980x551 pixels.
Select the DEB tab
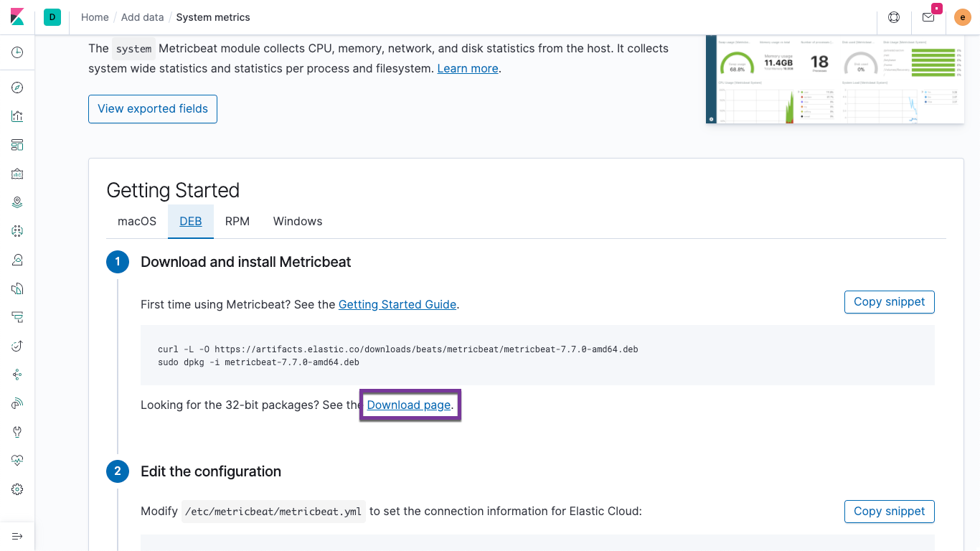(191, 221)
